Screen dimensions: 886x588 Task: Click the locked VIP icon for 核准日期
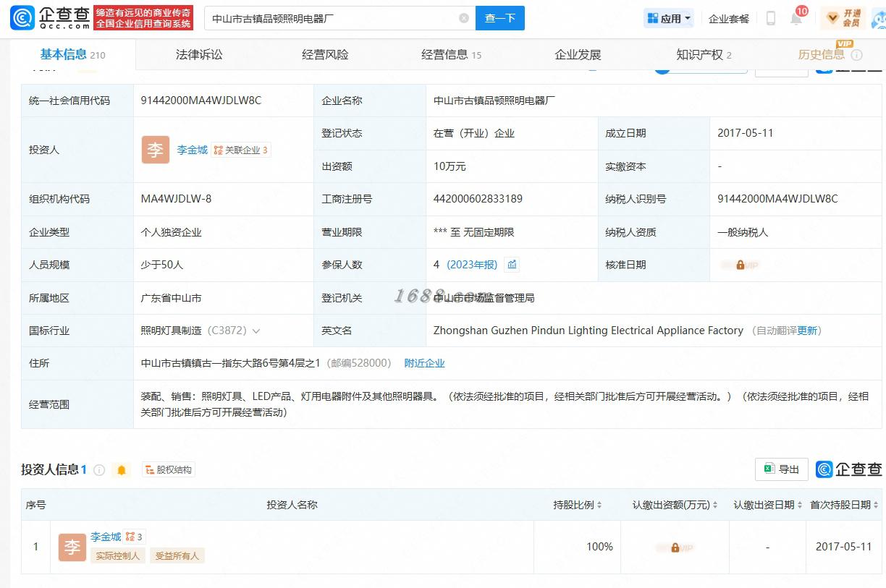point(740,265)
